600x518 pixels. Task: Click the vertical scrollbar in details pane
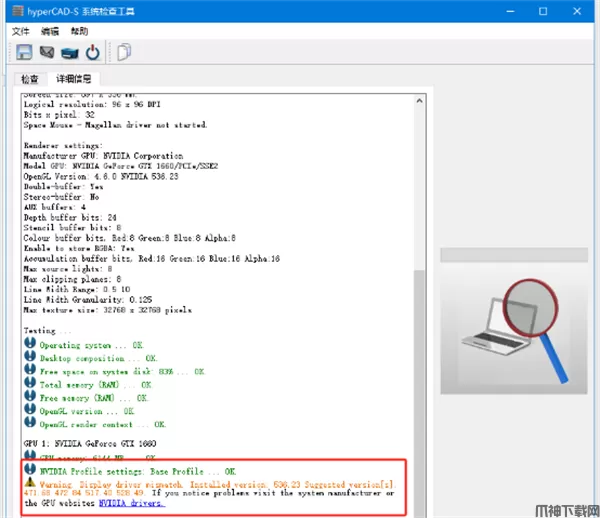[420, 300]
